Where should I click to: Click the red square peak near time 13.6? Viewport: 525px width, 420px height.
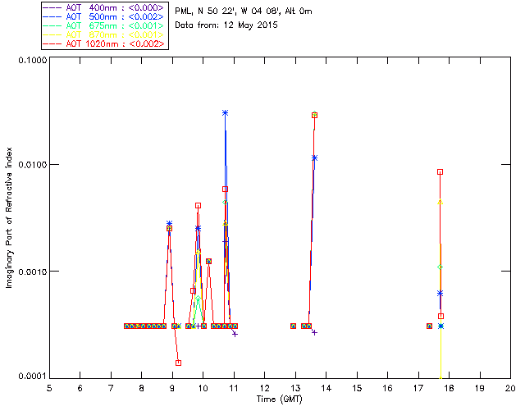click(x=314, y=115)
